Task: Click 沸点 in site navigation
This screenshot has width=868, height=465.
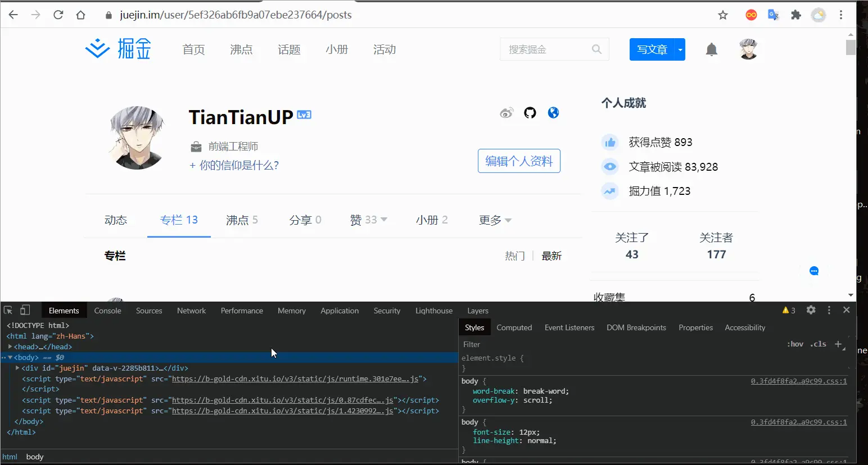Action: [241, 49]
